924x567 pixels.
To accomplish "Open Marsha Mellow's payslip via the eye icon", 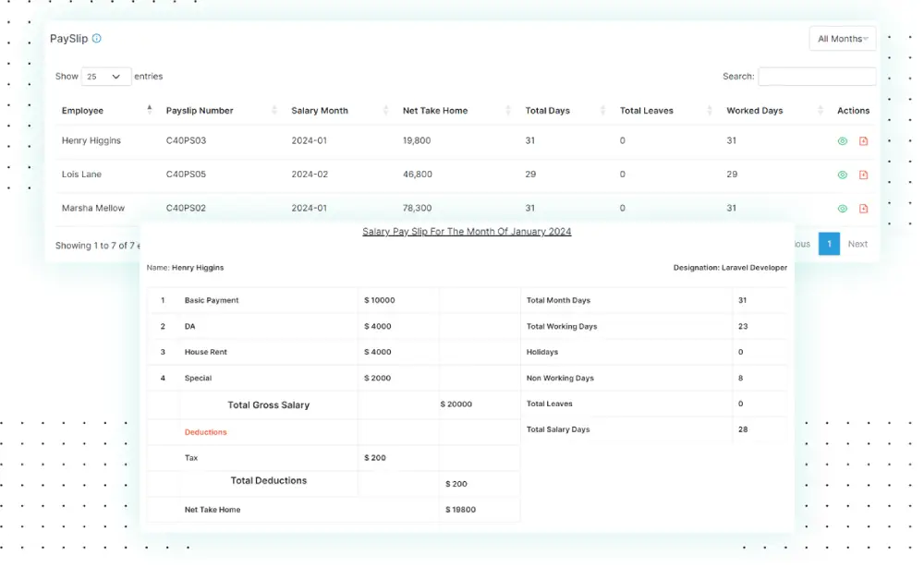I will (x=844, y=208).
